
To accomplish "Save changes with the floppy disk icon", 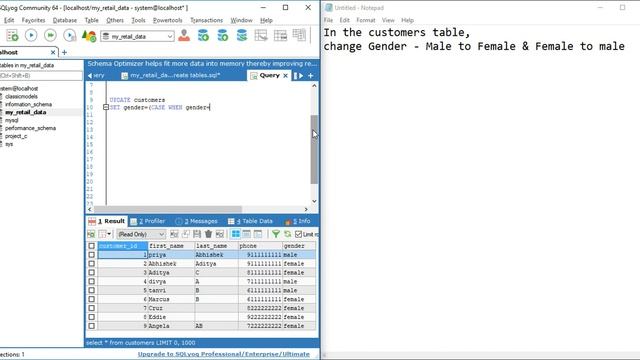I will [x=197, y=234].
